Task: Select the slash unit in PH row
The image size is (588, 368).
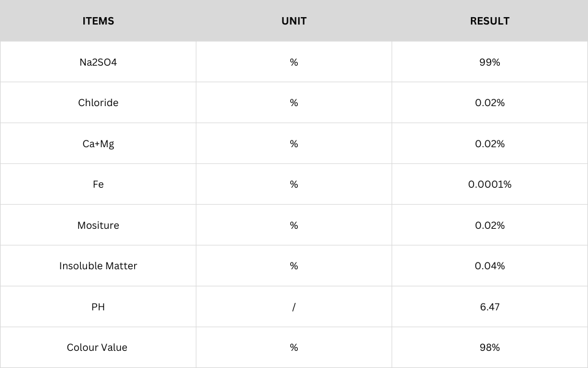Action: coord(294,307)
